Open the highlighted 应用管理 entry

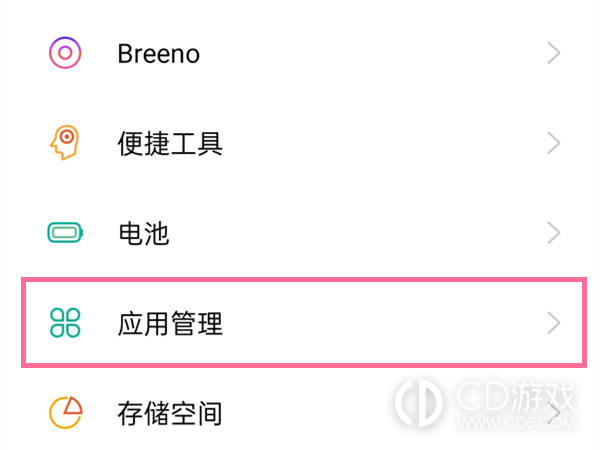point(170,323)
